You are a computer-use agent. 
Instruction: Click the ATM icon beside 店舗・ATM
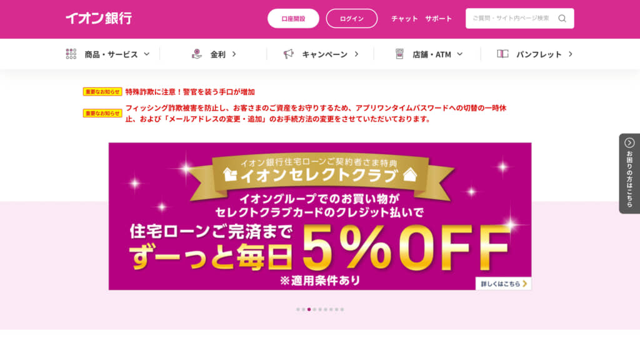coord(399,54)
